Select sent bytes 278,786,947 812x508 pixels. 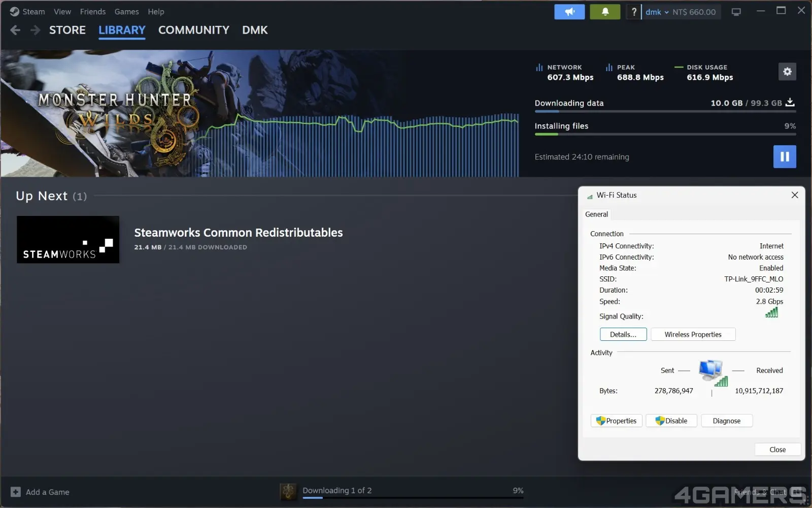tap(673, 391)
